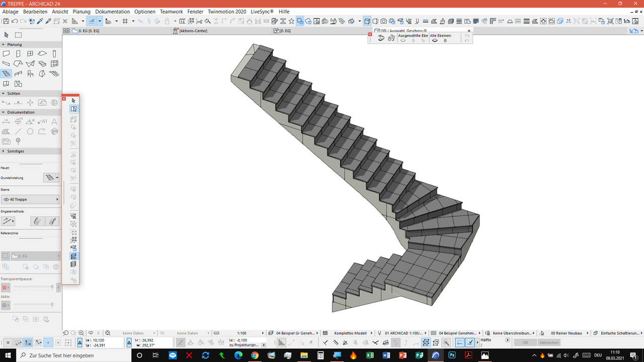
Task: Expand the Sonstiges toolbox section
Action: 4,151
